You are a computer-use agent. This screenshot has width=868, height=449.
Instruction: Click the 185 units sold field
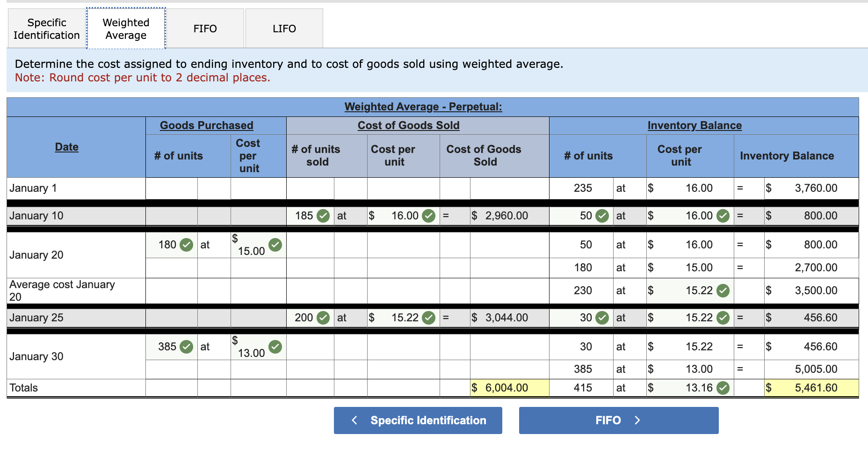[x=310, y=216]
